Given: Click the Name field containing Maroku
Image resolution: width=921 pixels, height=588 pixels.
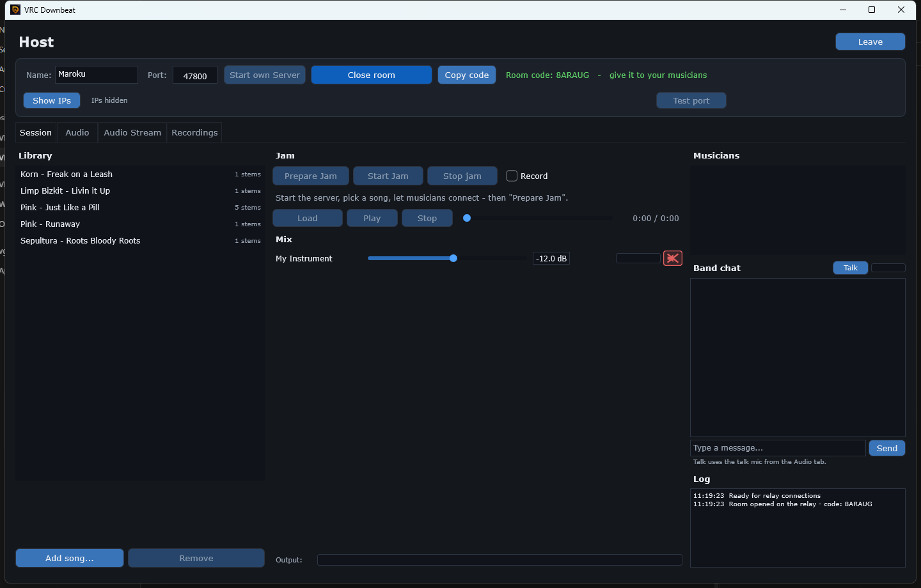Looking at the screenshot, I should click(x=97, y=75).
